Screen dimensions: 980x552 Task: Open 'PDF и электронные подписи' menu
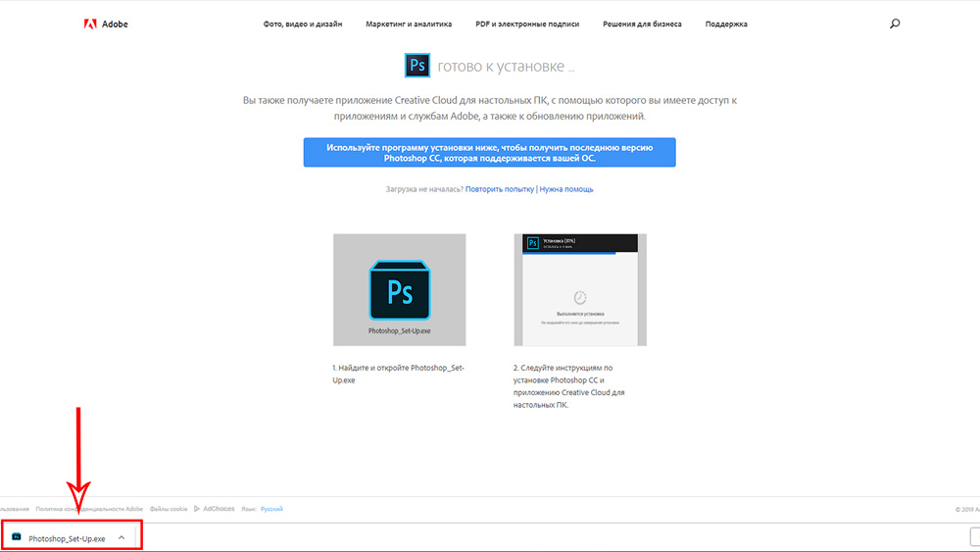click(527, 24)
